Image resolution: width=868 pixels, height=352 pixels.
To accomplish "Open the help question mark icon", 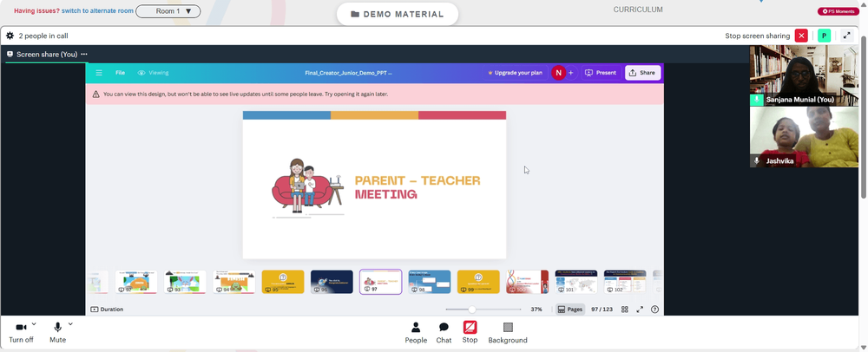I will [x=654, y=310].
